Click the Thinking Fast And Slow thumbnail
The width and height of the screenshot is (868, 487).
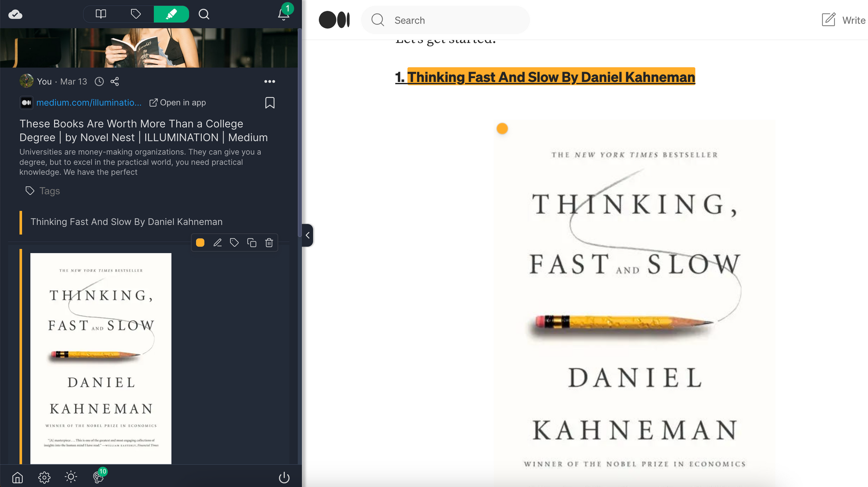pos(101,358)
